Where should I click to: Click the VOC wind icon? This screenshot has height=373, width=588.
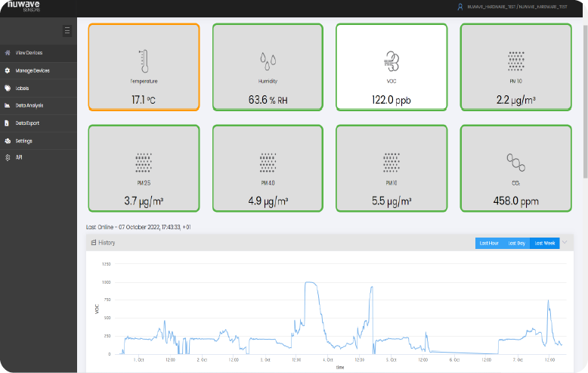[x=391, y=61]
